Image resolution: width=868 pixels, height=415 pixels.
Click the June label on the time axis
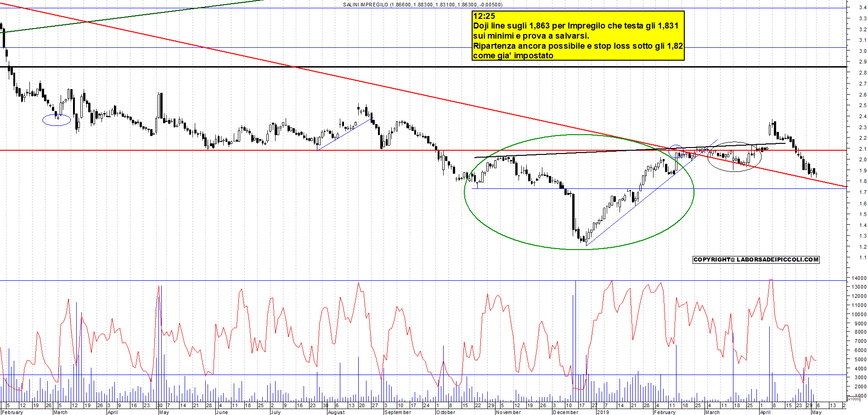tap(222, 412)
